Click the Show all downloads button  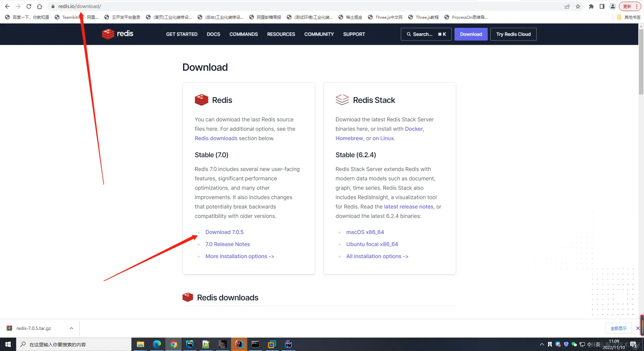[x=619, y=328]
